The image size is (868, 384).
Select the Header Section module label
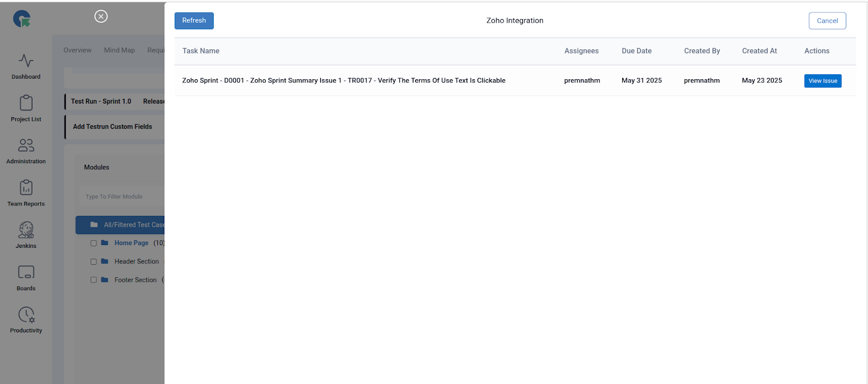click(137, 261)
